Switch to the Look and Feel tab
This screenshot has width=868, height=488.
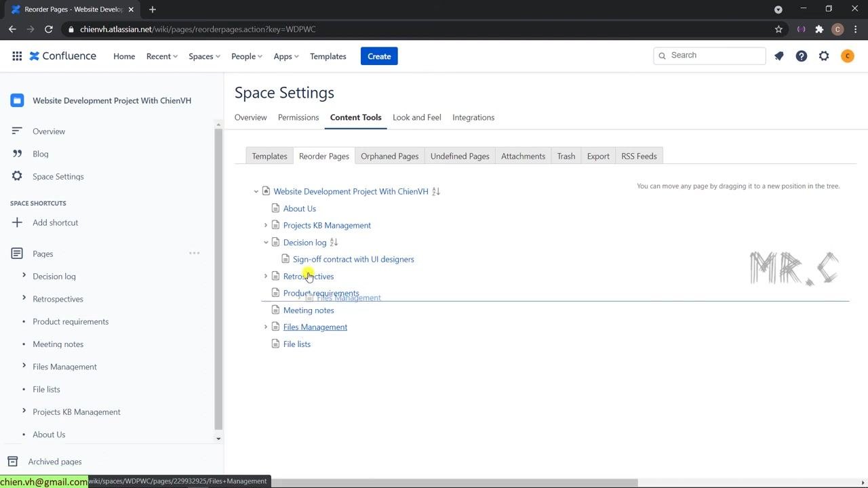point(417,117)
